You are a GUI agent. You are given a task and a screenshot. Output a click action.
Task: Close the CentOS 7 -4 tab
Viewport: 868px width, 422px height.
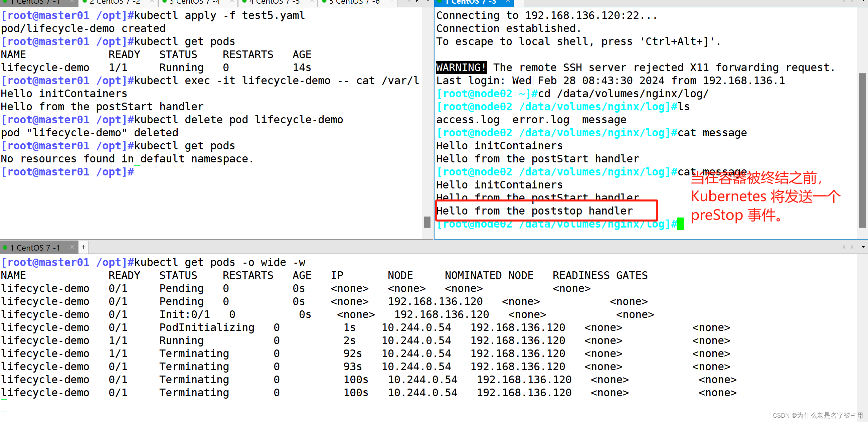click(x=232, y=2)
